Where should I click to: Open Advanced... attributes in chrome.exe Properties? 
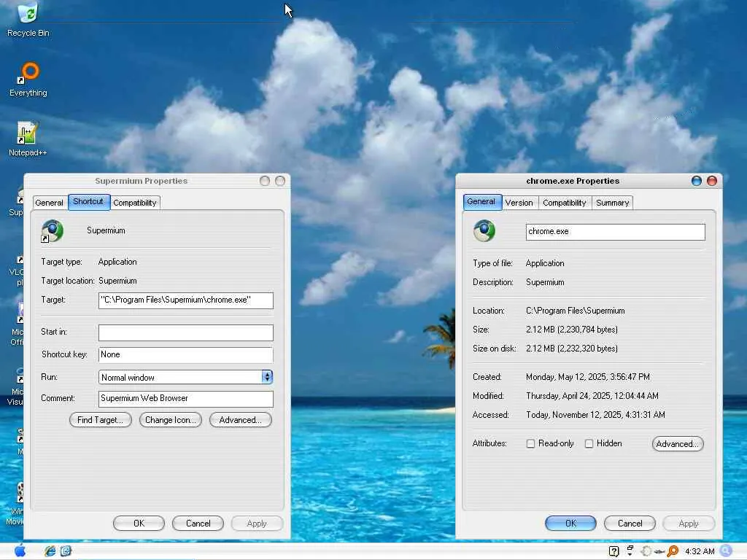tap(678, 444)
